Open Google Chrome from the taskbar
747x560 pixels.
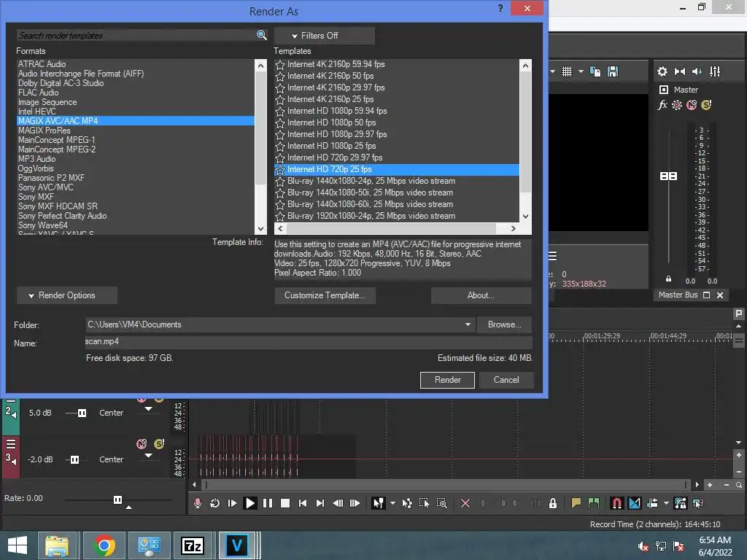104,545
